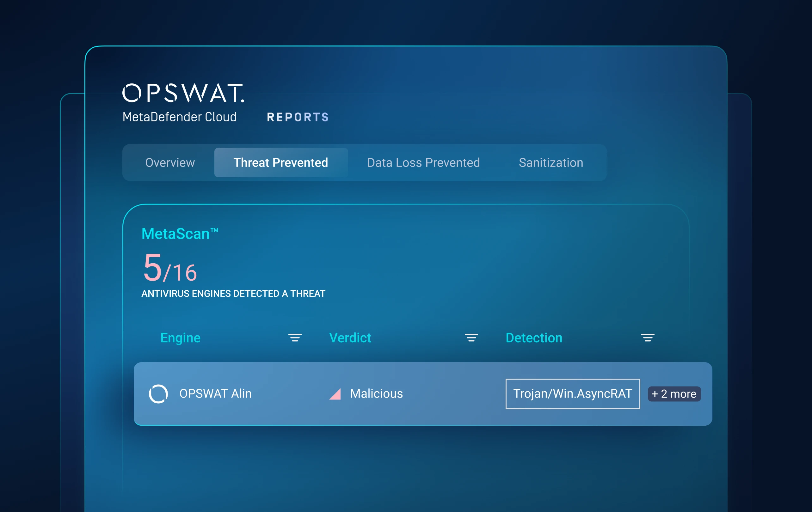Switch to Data Loss Prevented tab
The image size is (812, 512).
tap(423, 163)
